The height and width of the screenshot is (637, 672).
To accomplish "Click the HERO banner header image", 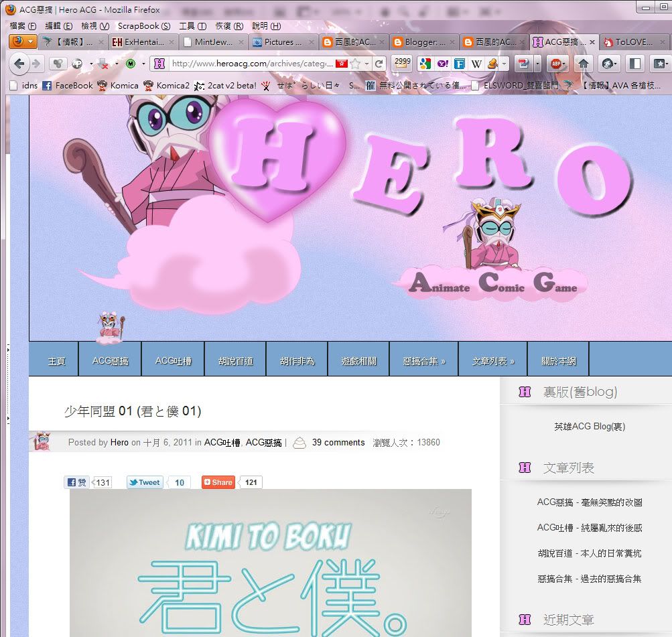I will (x=350, y=218).
